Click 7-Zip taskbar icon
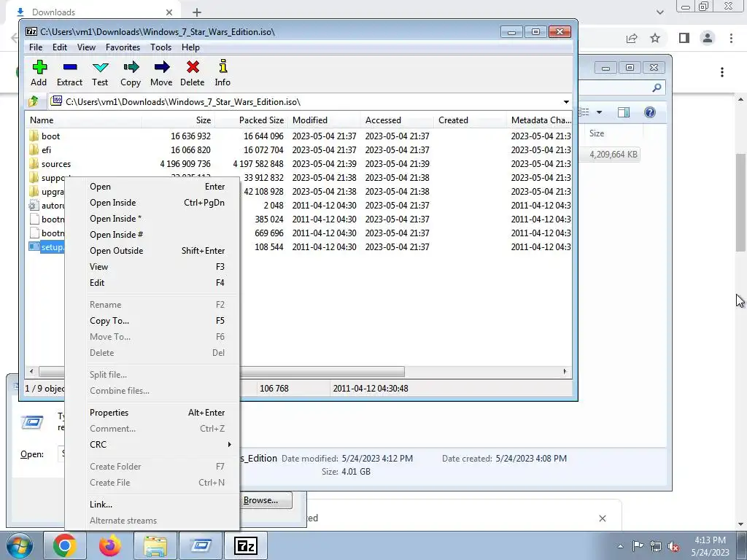The image size is (747, 560). coord(246,545)
